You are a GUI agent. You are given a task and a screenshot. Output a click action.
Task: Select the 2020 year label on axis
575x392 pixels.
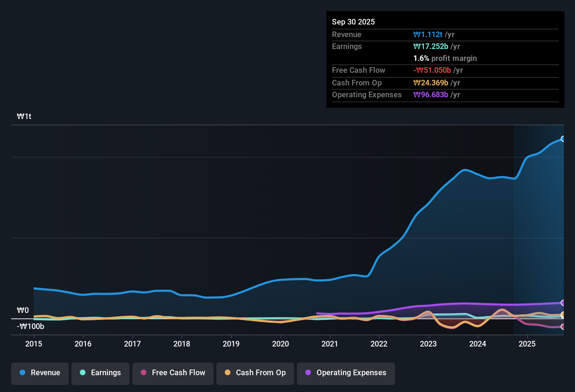coord(280,344)
